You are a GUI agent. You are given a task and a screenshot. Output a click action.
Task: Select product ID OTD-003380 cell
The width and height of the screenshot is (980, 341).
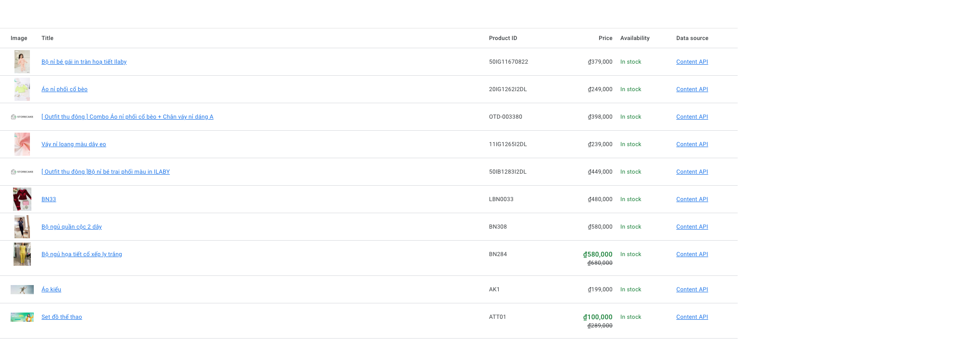[x=505, y=117]
